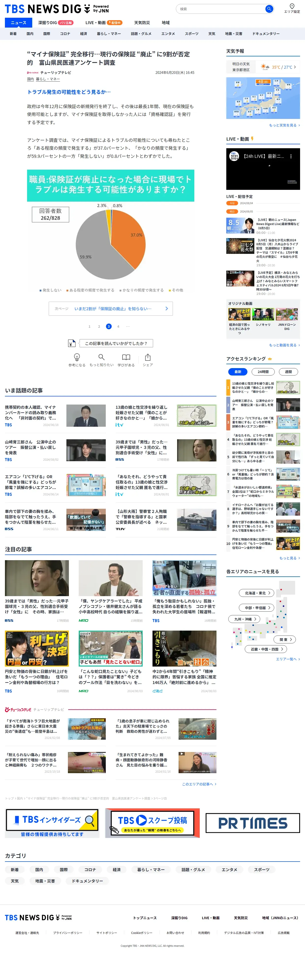Click the シェア share icon
305x980 pixels.
pyautogui.click(x=148, y=357)
